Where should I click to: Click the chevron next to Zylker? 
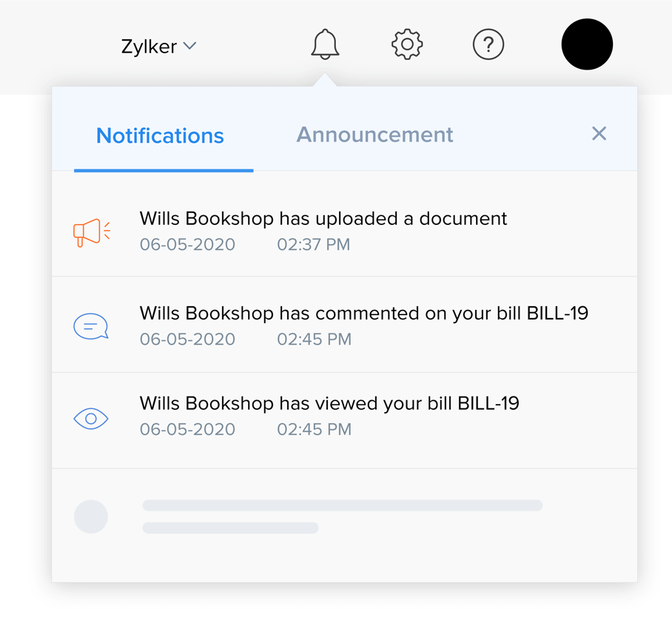click(x=190, y=46)
